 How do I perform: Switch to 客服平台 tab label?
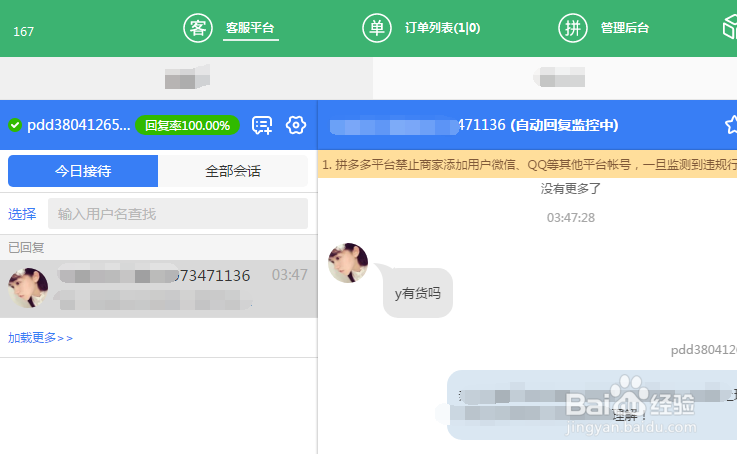click(250, 28)
